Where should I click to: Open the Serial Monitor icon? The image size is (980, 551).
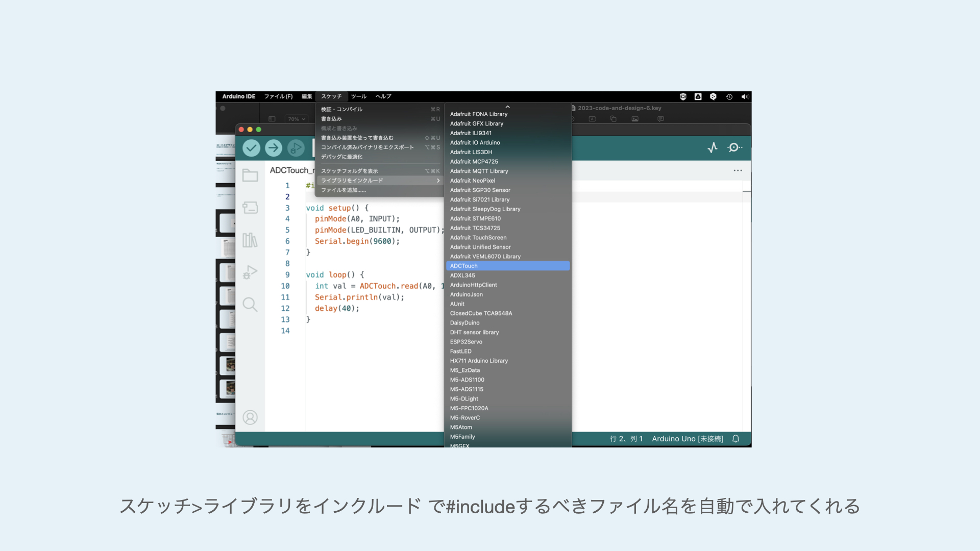(x=734, y=148)
